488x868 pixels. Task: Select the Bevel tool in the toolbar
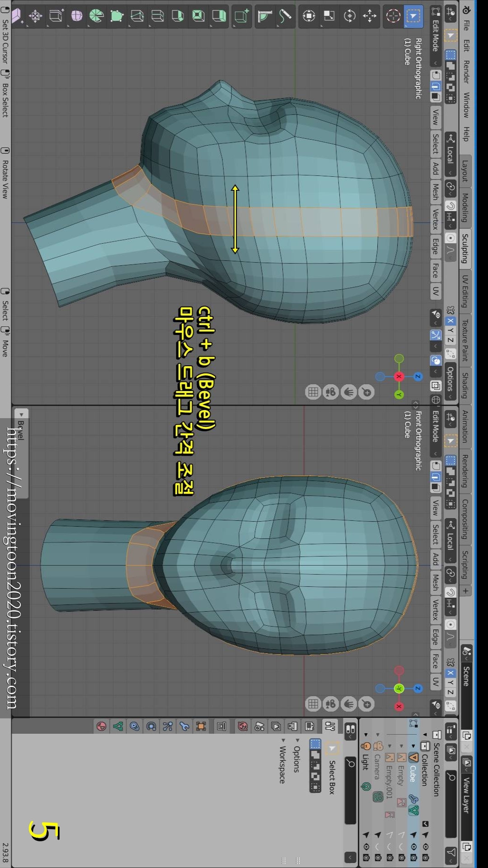tap(178, 16)
